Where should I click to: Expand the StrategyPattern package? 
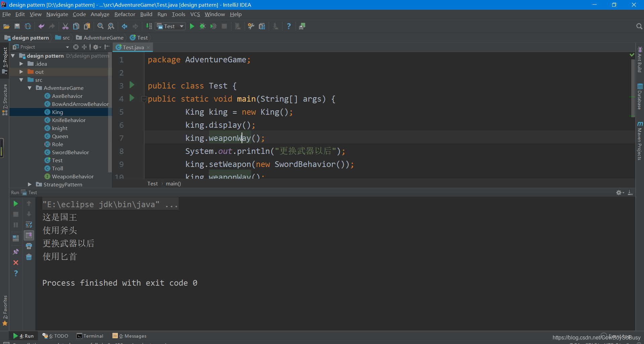pyautogui.click(x=30, y=184)
